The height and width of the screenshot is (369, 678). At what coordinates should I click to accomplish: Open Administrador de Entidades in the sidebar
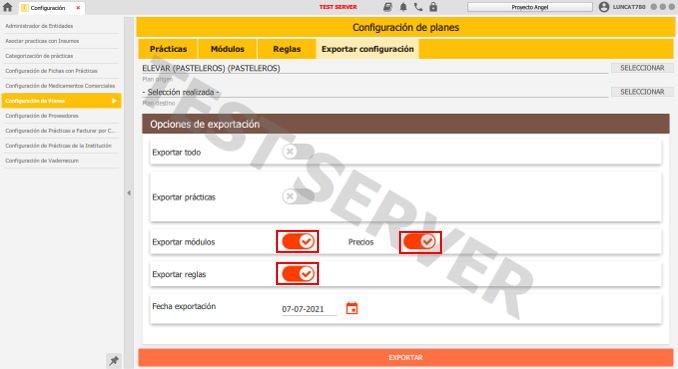[61, 26]
